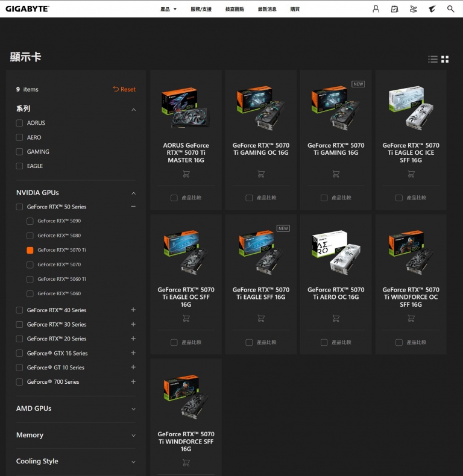Image resolution: width=463 pixels, height=476 pixels.
Task: Click the plant sprout icon in header
Action: pyautogui.click(x=413, y=9)
